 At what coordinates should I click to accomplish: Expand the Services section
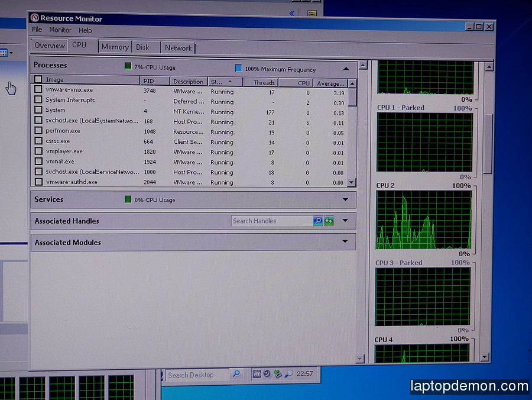coord(345,199)
